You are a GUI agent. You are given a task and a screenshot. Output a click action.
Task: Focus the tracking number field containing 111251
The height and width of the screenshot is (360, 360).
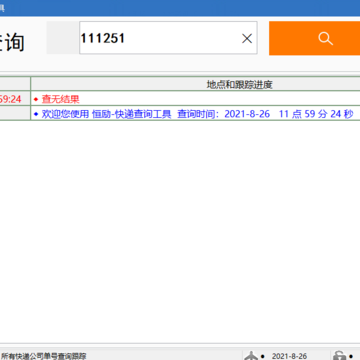(168, 38)
